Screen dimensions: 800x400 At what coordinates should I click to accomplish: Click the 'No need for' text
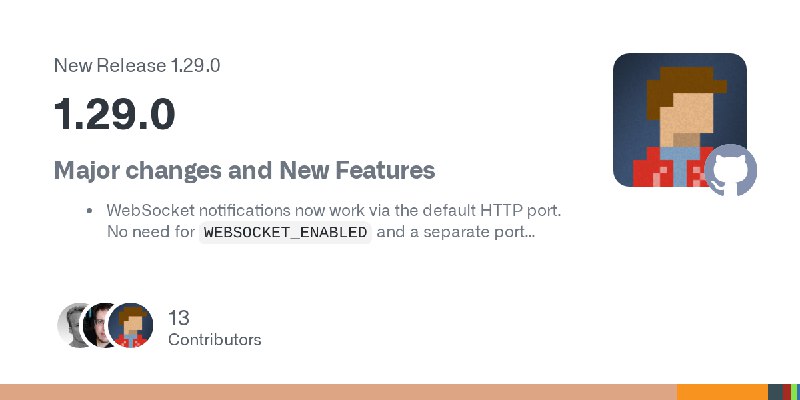(x=151, y=232)
